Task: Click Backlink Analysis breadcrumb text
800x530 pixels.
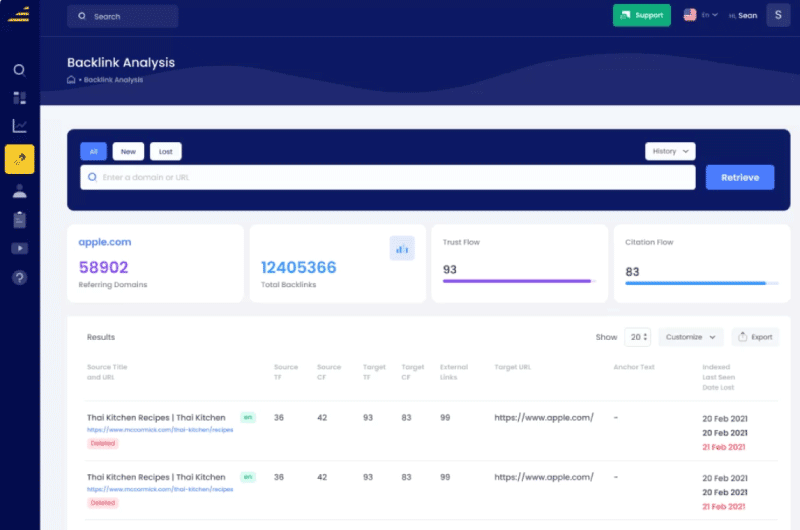Action: coord(113,80)
